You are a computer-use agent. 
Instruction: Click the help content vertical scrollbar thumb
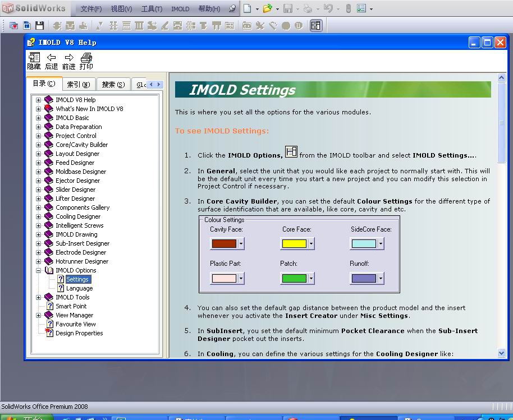[501, 123]
